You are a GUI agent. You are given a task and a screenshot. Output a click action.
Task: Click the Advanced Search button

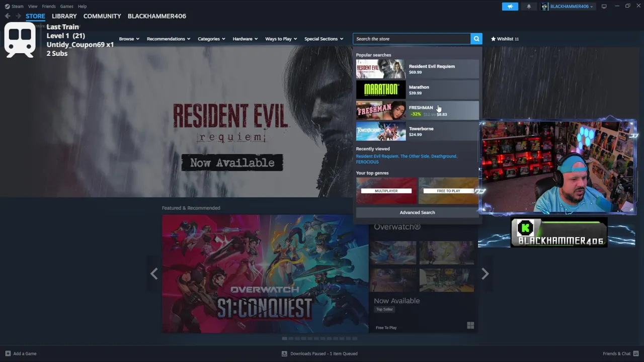(417, 213)
